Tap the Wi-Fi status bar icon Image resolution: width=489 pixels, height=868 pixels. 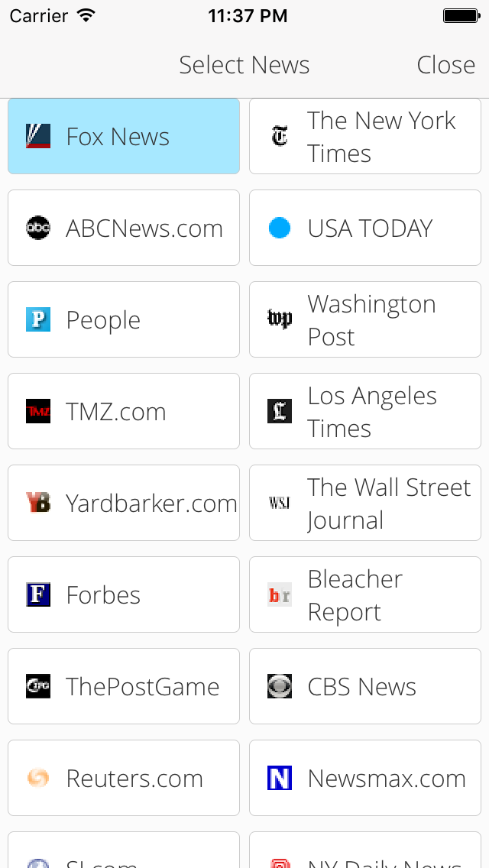tap(86, 15)
